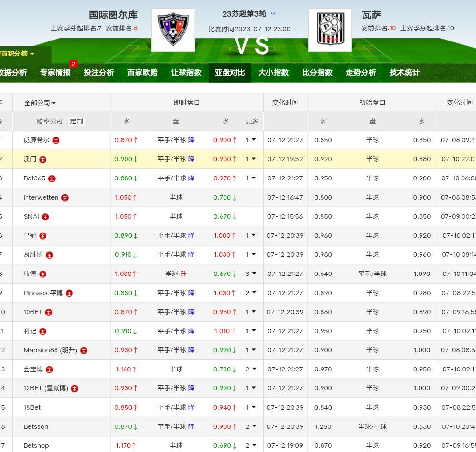Click the 瓦萨 team crest logo
Screen dimensions: 476x452
pyautogui.click(x=330, y=30)
